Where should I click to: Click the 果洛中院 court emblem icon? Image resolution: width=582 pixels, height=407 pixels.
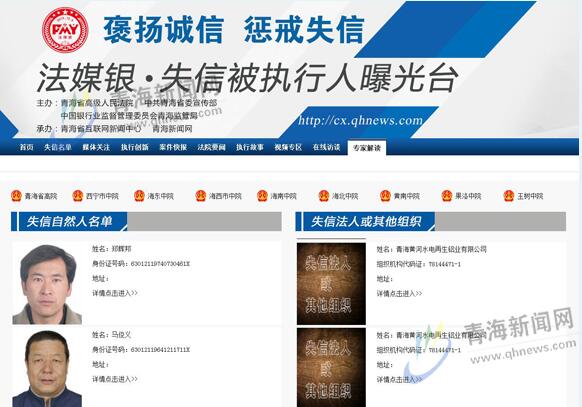point(447,196)
